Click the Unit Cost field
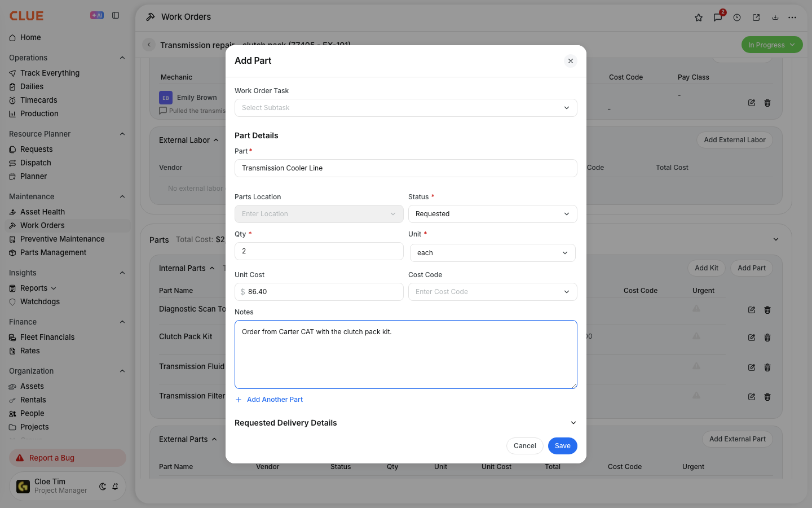 click(x=319, y=292)
